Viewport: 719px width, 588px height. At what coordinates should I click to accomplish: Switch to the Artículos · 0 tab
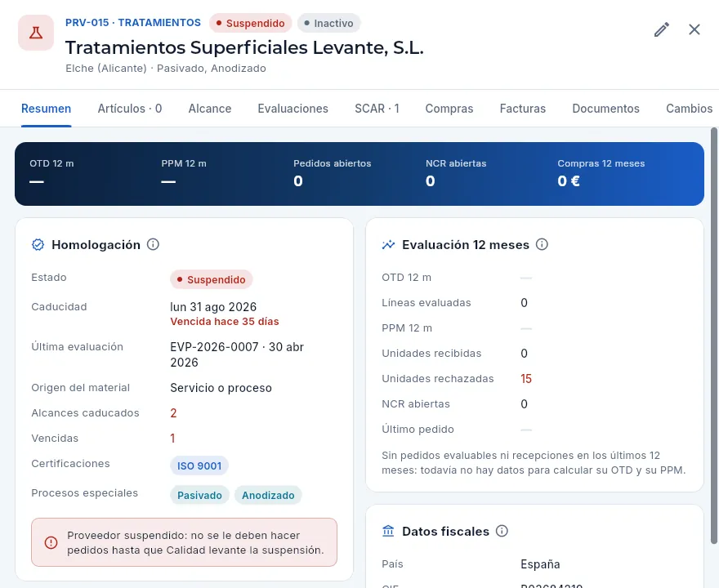coord(130,109)
